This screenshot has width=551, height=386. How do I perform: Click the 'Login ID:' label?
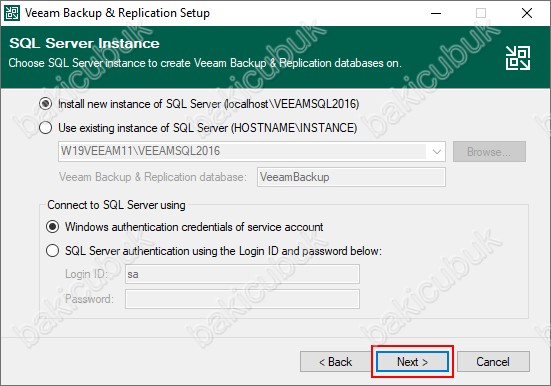pyautogui.click(x=86, y=274)
